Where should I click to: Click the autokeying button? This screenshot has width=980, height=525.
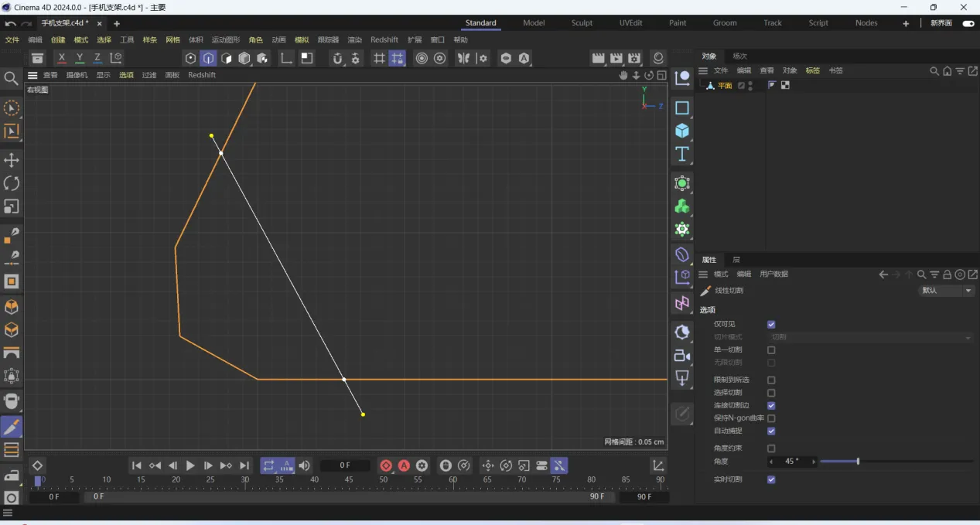pyautogui.click(x=404, y=465)
